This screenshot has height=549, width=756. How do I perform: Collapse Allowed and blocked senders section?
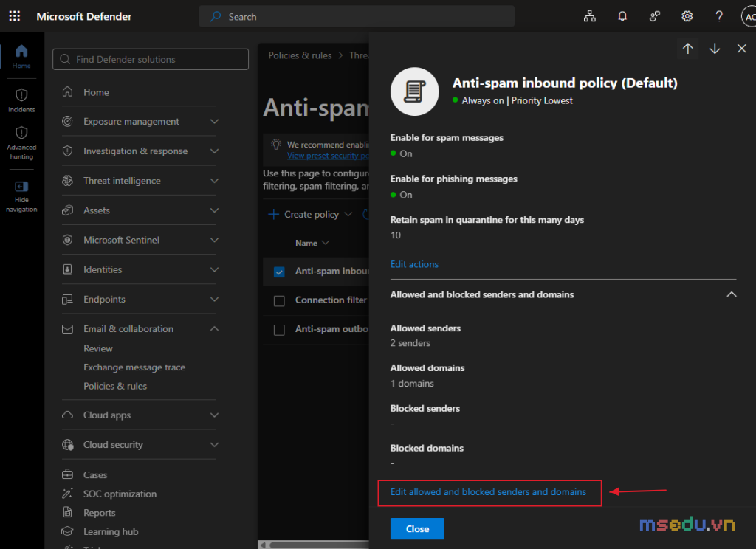(732, 294)
